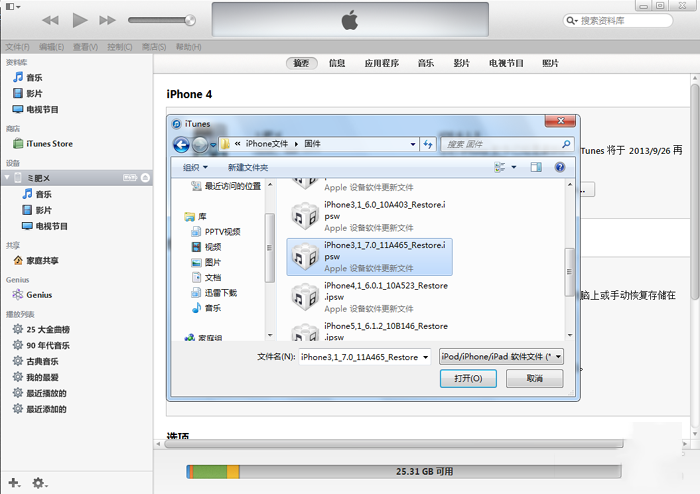Switch to the 音乐 device tab

426,63
